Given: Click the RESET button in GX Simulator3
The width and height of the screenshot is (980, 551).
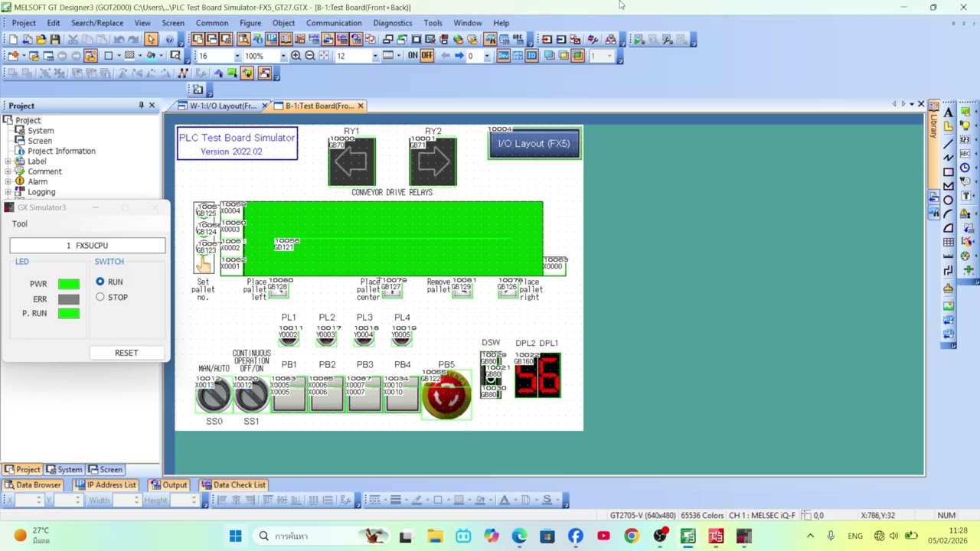Looking at the screenshot, I should pyautogui.click(x=126, y=353).
